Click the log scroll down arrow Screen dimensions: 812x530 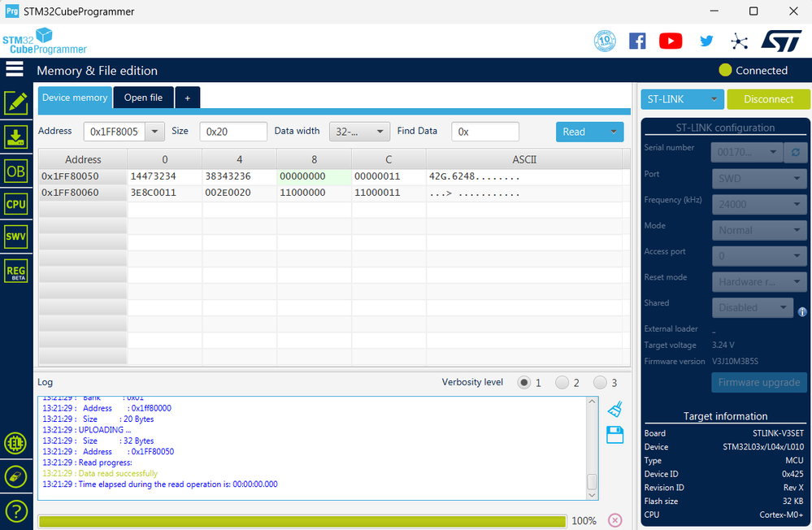coord(592,495)
